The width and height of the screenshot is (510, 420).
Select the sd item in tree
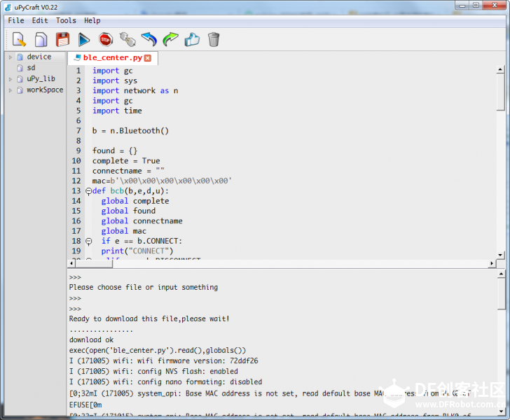31,68
